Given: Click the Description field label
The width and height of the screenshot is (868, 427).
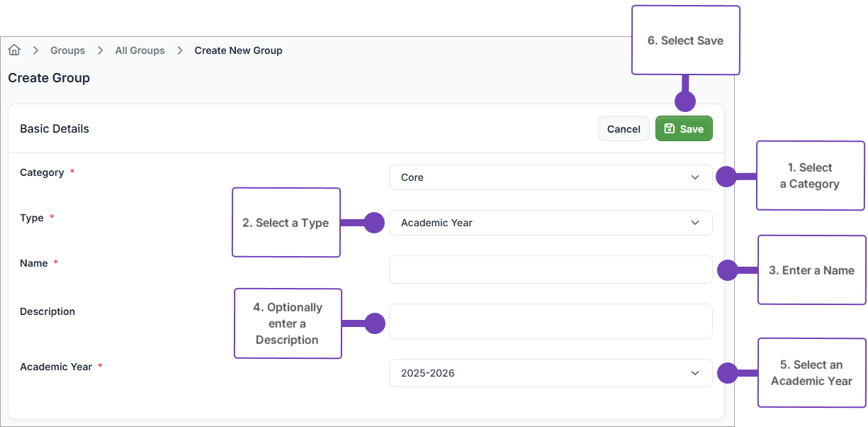Looking at the screenshot, I should [x=47, y=311].
